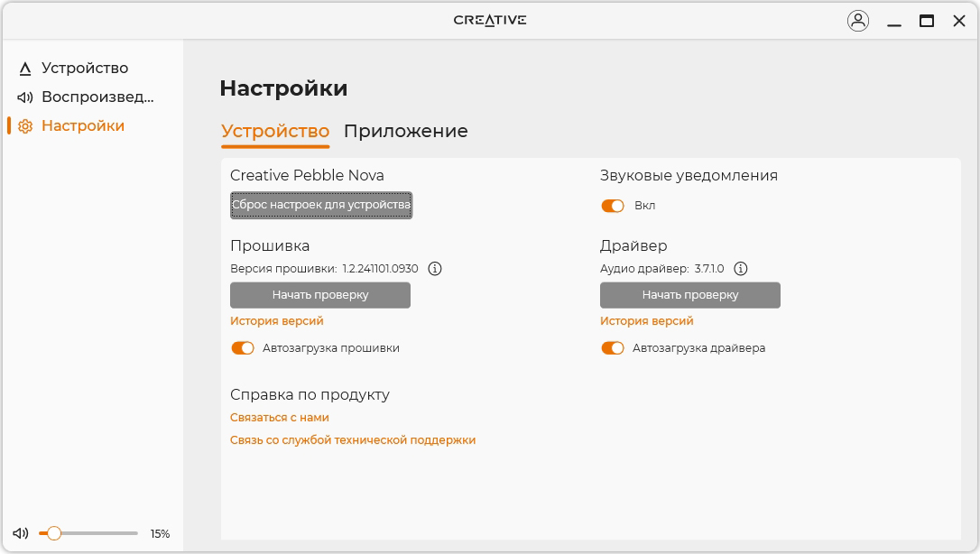Click the volume slider track
The width and height of the screenshot is (980, 554).
[x=99, y=533]
